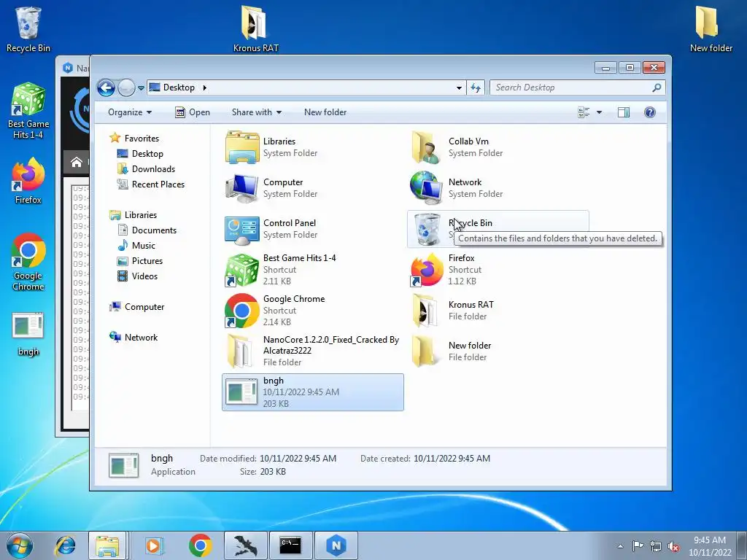This screenshot has height=560, width=747.
Task: Click the bngh thumbnail in the details pane
Action: click(x=124, y=465)
